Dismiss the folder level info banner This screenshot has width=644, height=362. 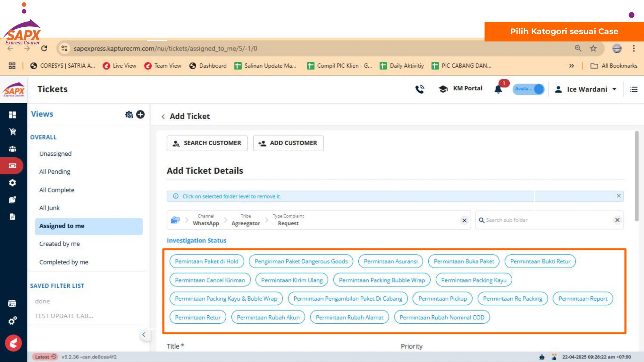[619, 196]
